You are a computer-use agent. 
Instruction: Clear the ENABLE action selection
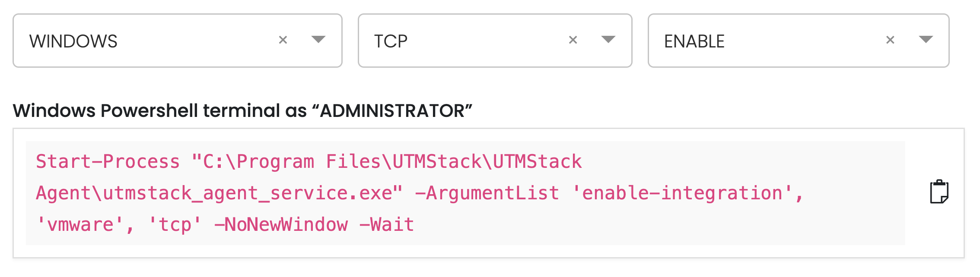click(x=890, y=40)
